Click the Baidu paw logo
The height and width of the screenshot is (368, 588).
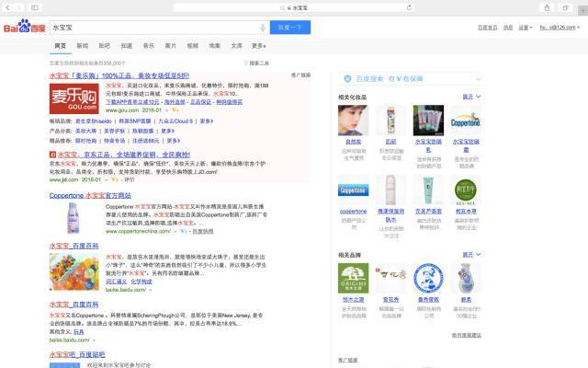pyautogui.click(x=25, y=26)
